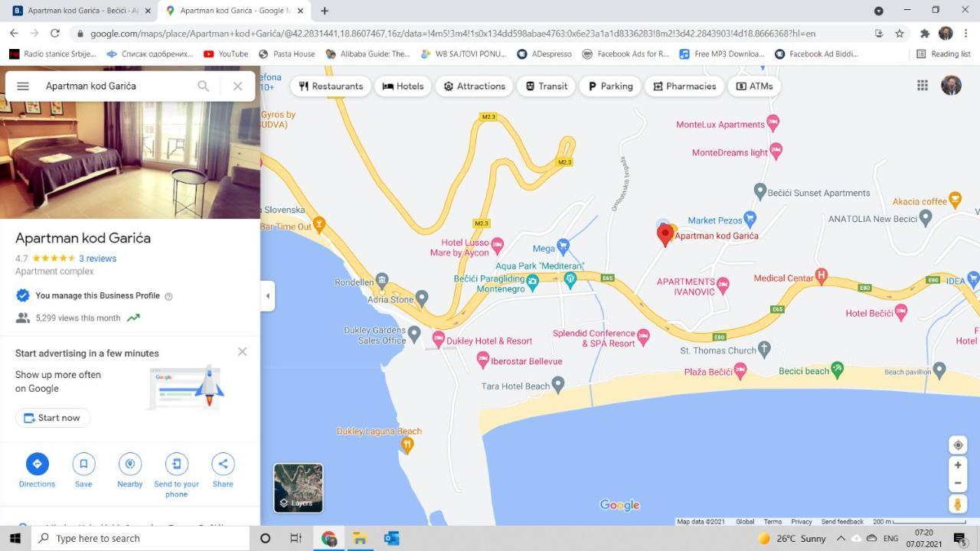Open the Terms link in map footer

point(773,522)
